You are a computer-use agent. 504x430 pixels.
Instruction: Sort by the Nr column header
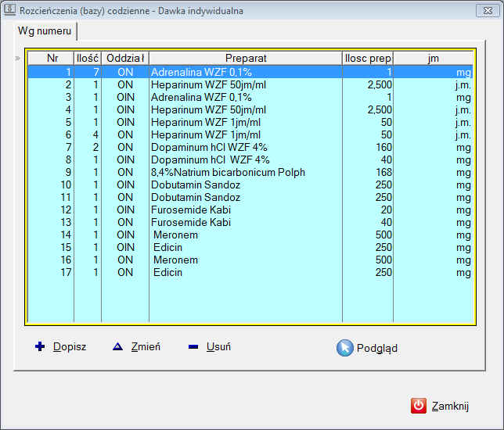tap(52, 59)
